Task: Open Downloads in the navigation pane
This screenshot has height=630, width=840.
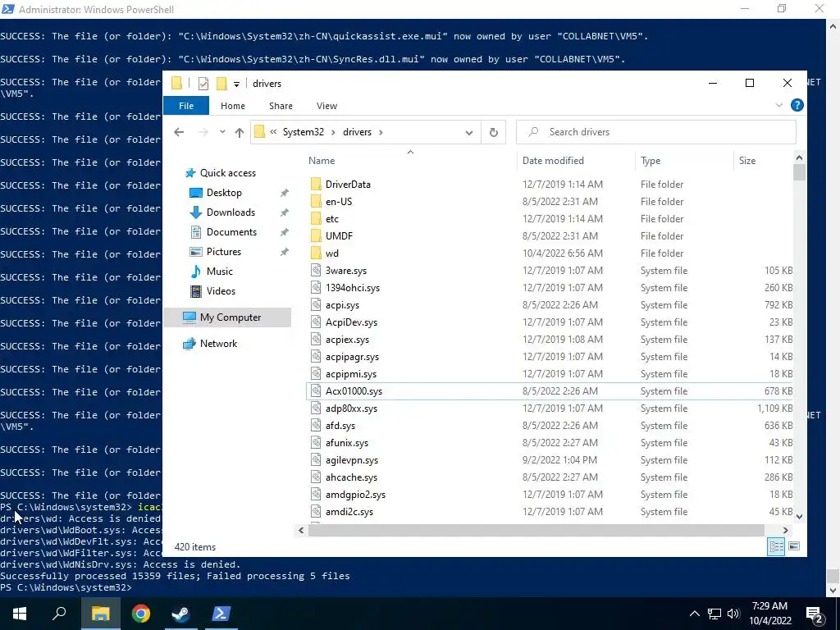Action: click(x=231, y=212)
